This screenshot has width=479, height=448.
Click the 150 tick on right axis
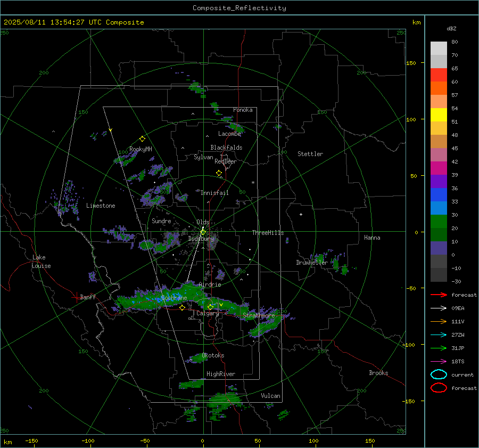[411, 63]
